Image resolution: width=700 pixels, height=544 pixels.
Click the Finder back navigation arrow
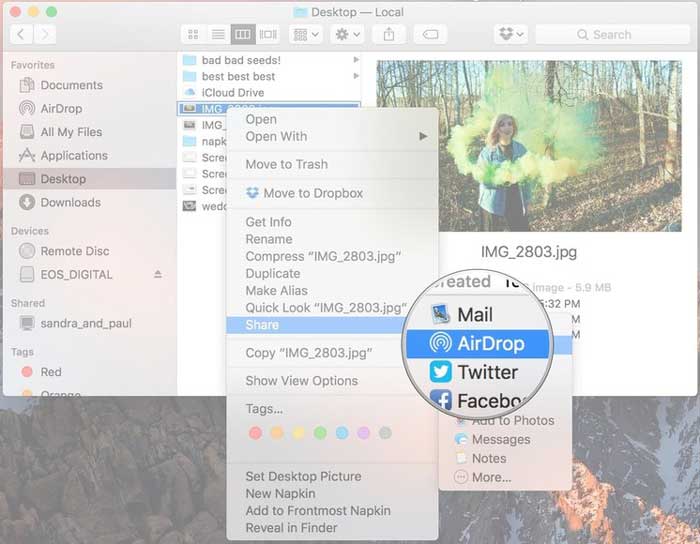pos(21,34)
